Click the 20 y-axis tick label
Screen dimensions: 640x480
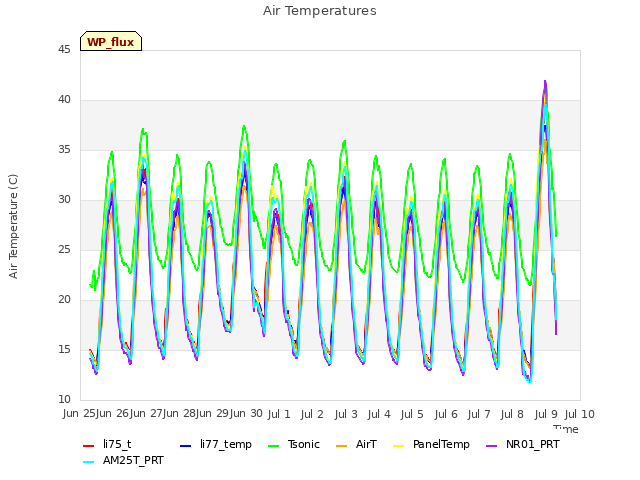(x=64, y=300)
